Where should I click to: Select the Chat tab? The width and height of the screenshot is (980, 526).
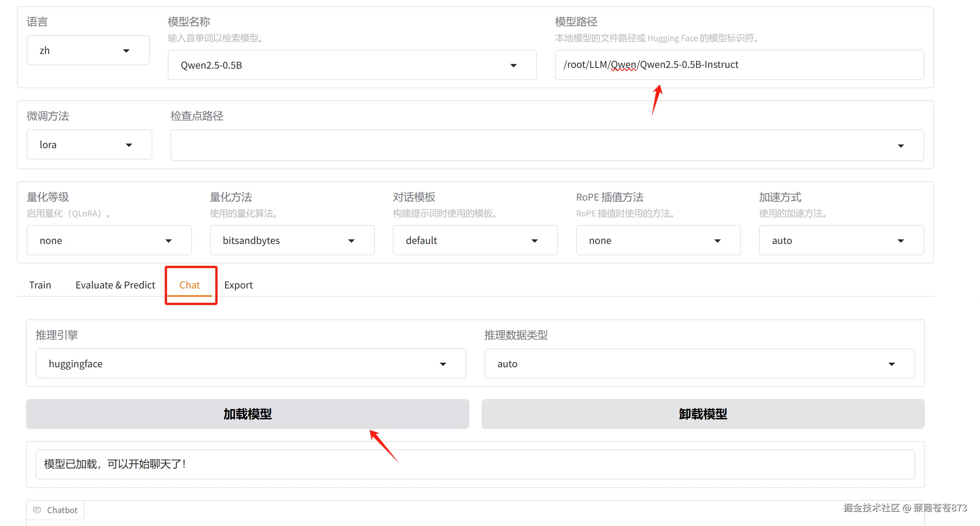coord(189,285)
